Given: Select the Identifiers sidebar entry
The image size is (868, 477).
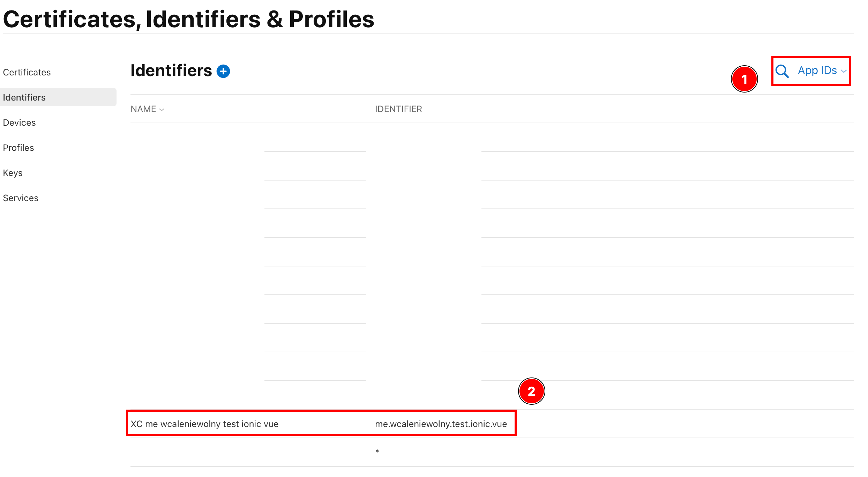Looking at the screenshot, I should (x=24, y=97).
